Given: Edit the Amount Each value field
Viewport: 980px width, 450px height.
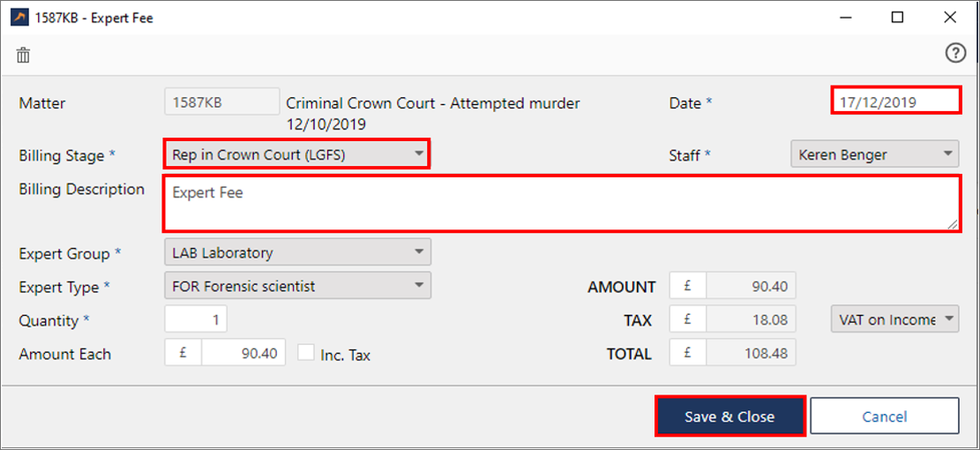Looking at the screenshot, I should (241, 353).
